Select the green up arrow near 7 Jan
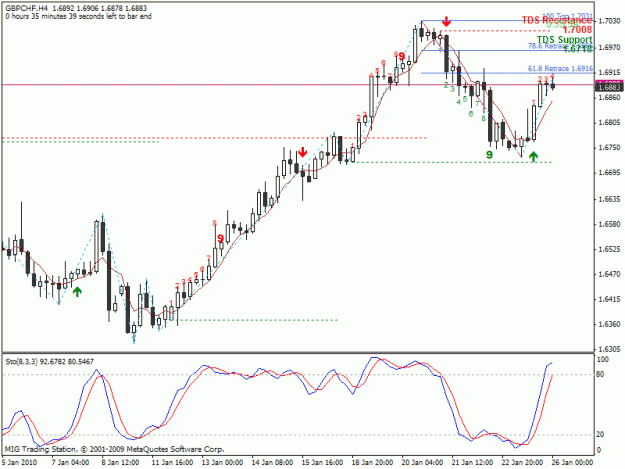The width and height of the screenshot is (625, 469). (77, 292)
